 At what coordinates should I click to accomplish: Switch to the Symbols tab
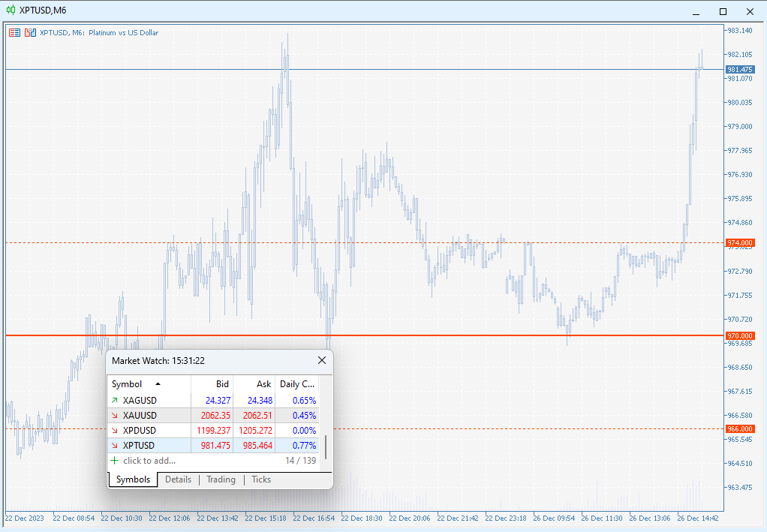tap(133, 479)
